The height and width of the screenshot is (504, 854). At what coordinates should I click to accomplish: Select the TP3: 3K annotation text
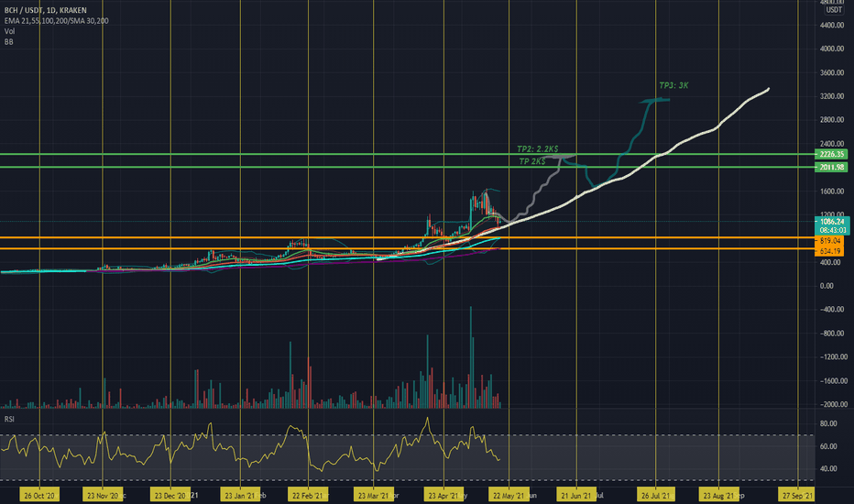[673, 85]
